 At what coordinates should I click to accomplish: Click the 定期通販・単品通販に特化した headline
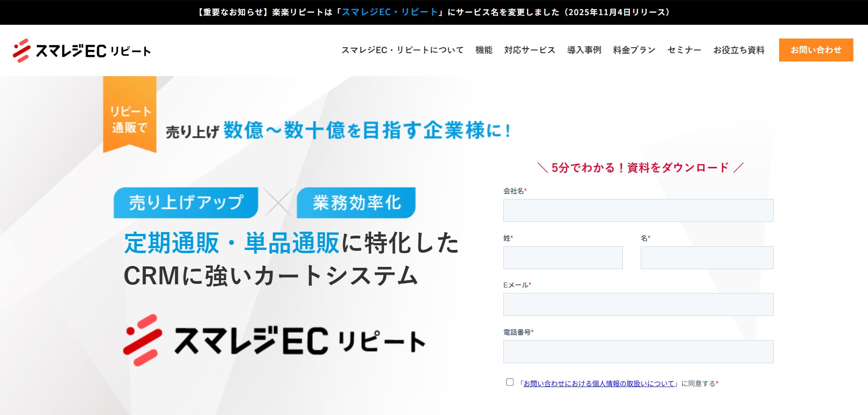pos(291,243)
